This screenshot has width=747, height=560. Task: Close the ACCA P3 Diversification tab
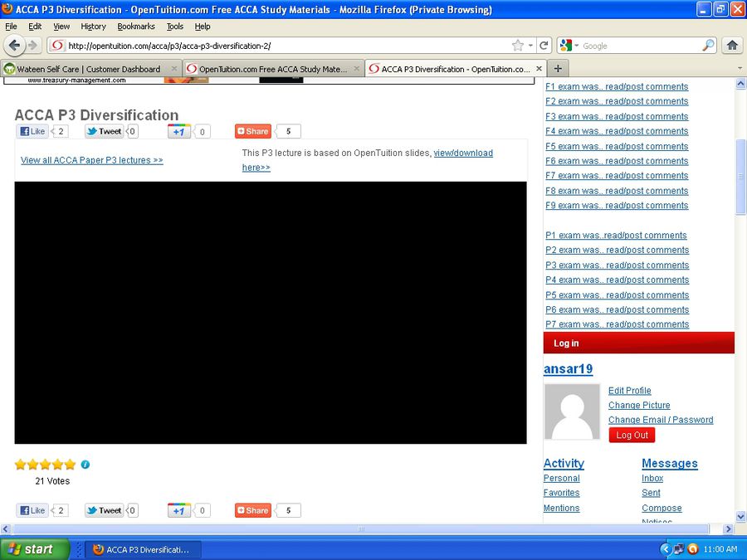coord(539,69)
